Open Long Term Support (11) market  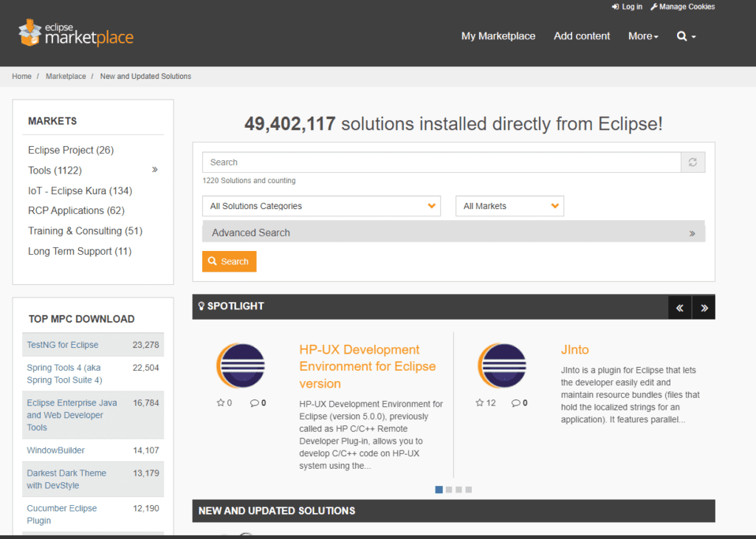click(x=80, y=251)
